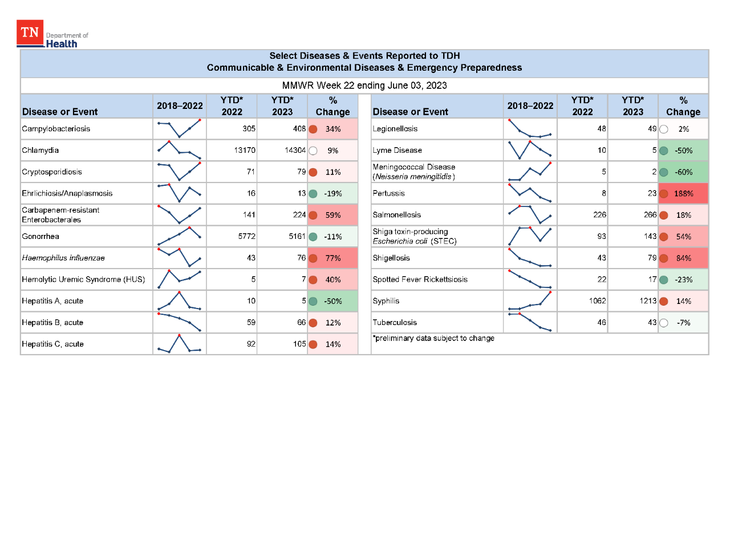The image size is (730, 560).
Task: Select the preliminary data disclaimer text
Action: 435,338
